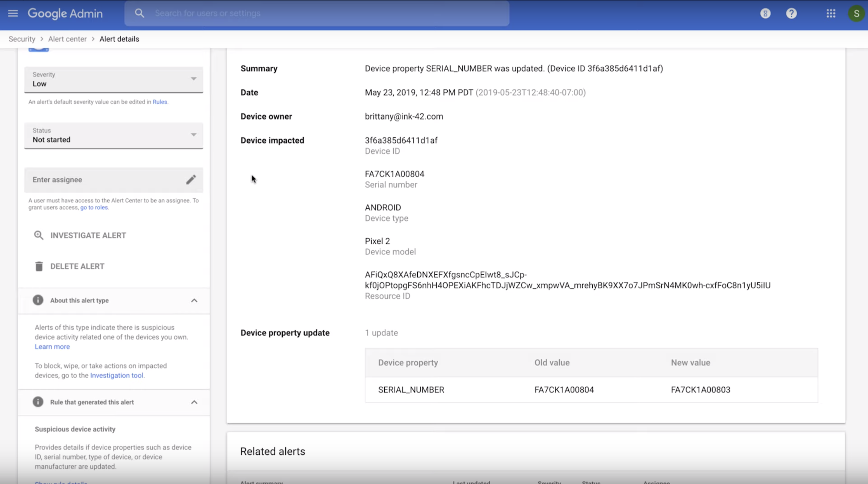Click SERIAL_NUMBER table cell

coord(411,390)
